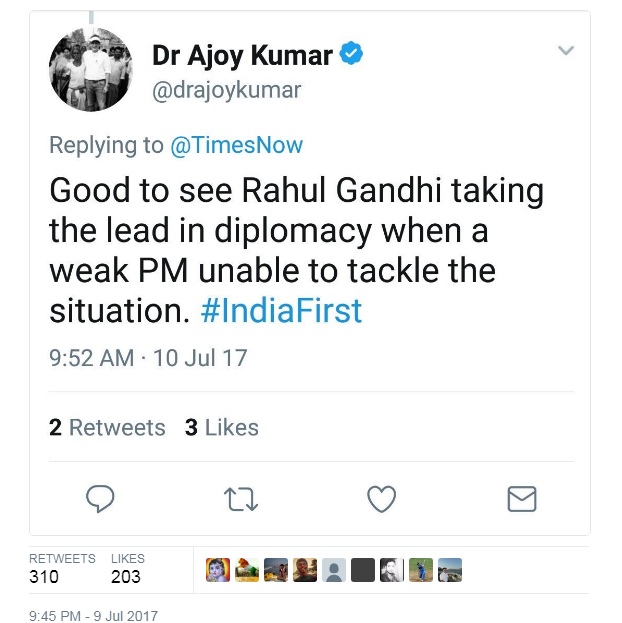
Task: Show the 203 likes count
Action: [x=126, y=576]
